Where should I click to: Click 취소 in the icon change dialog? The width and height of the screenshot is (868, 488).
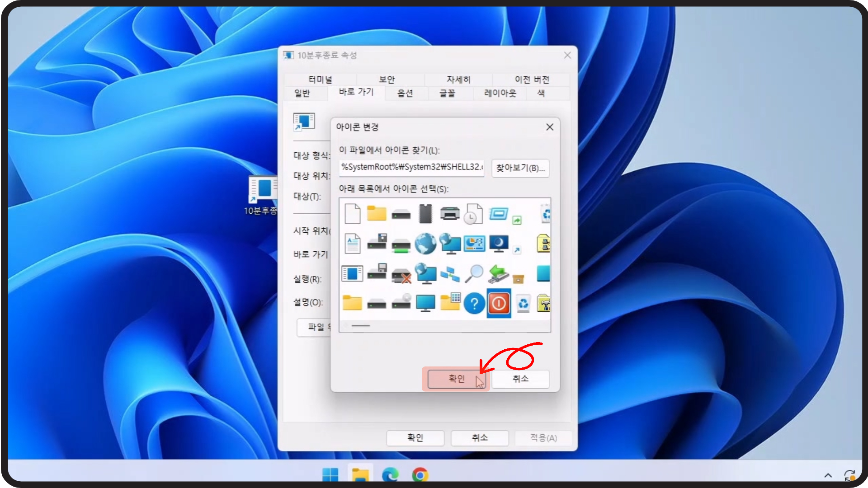520,379
